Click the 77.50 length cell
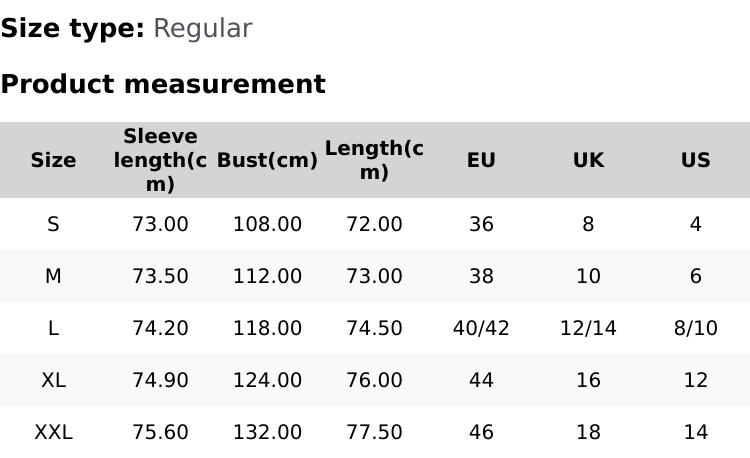This screenshot has height=458, width=750. point(374,432)
